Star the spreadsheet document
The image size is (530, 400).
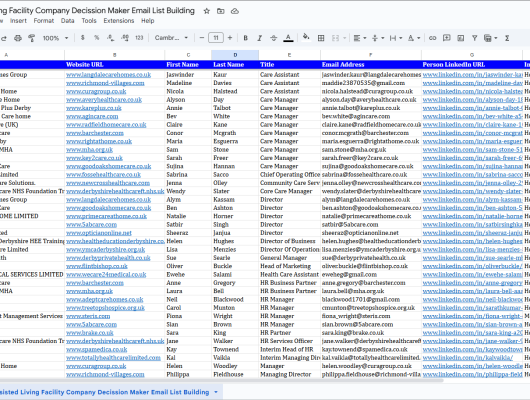point(207,11)
